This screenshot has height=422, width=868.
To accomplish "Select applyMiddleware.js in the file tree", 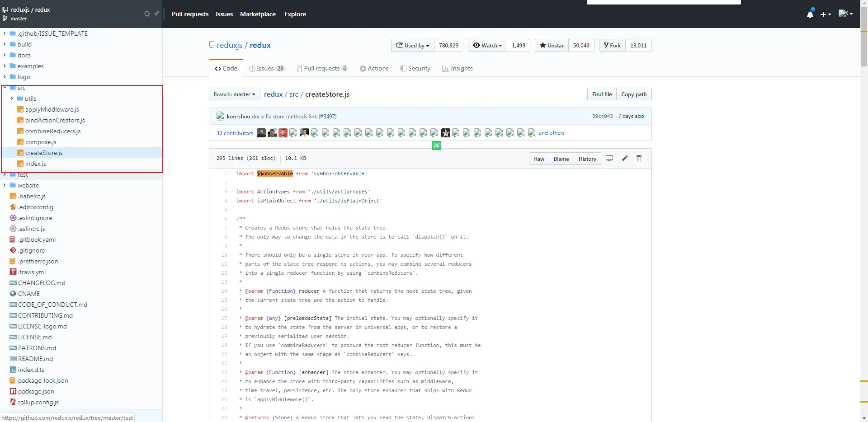I will [52, 109].
